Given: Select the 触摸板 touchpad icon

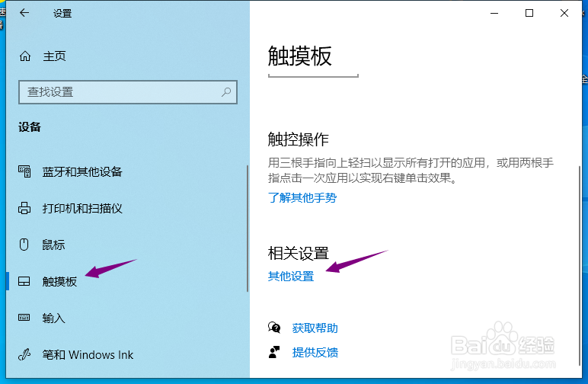Looking at the screenshot, I should [24, 281].
